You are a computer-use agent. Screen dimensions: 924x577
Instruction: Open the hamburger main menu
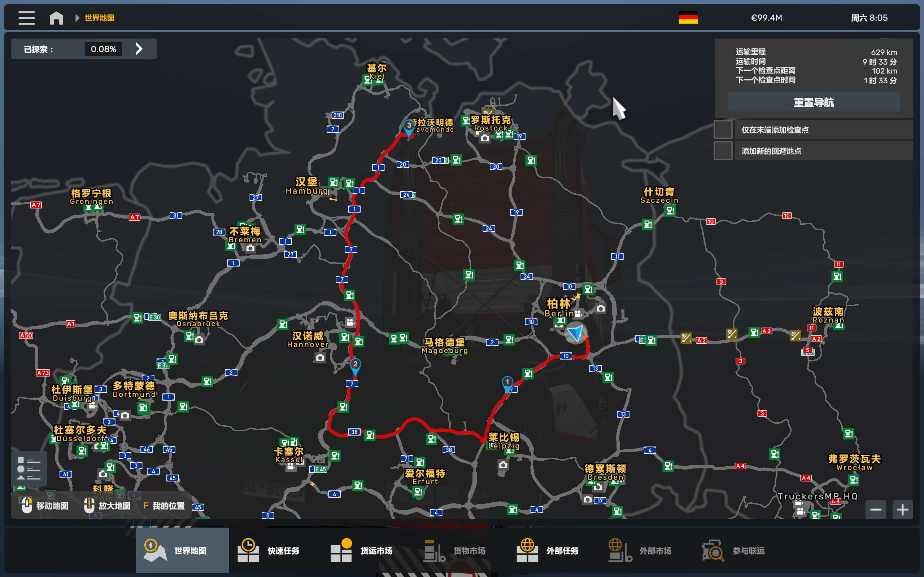tap(26, 18)
